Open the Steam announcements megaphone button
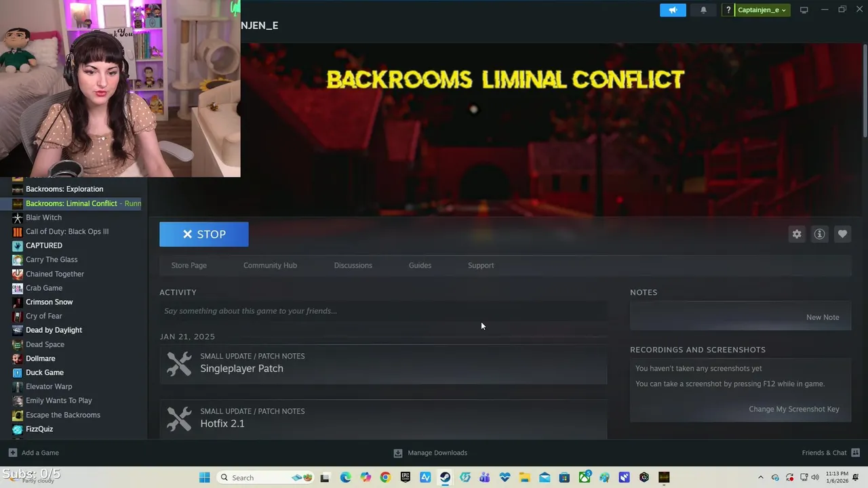 pos(673,10)
